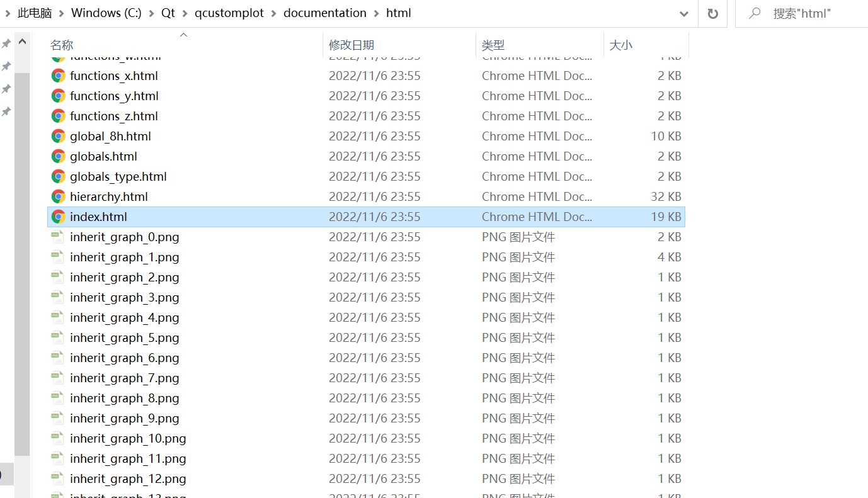Viewport: 868px width, 498px height.
Task: Click Chrome HTML Doc type of globals.html
Action: coord(537,156)
